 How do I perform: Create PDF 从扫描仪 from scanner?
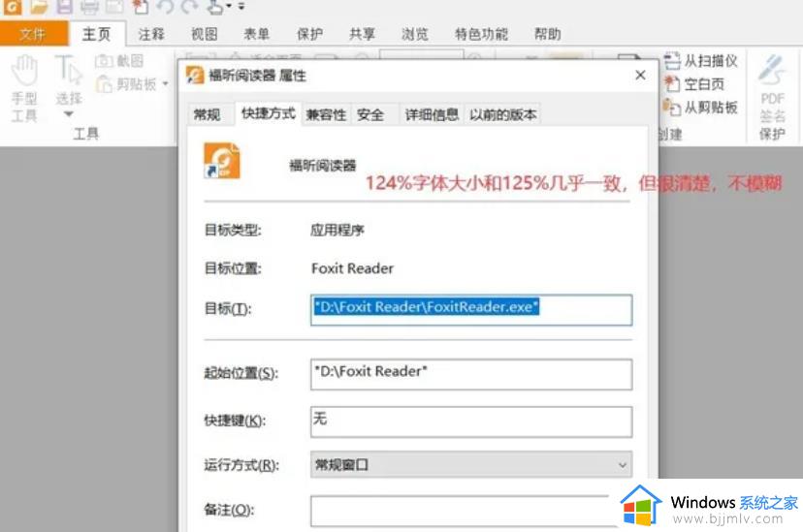click(x=701, y=61)
